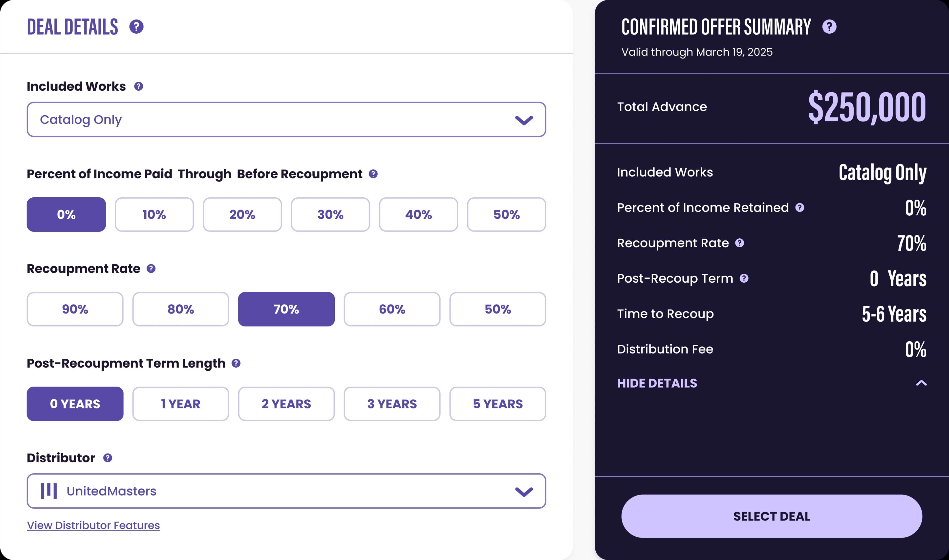The height and width of the screenshot is (560, 949).
Task: Choose 50% income paid through before recoupment
Action: pyautogui.click(x=506, y=214)
